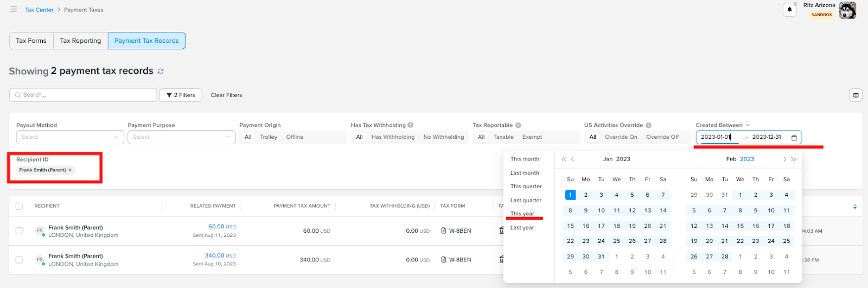Set Payment Origin to Offline
Viewport: 868px width, 288px height.
pos(295,137)
